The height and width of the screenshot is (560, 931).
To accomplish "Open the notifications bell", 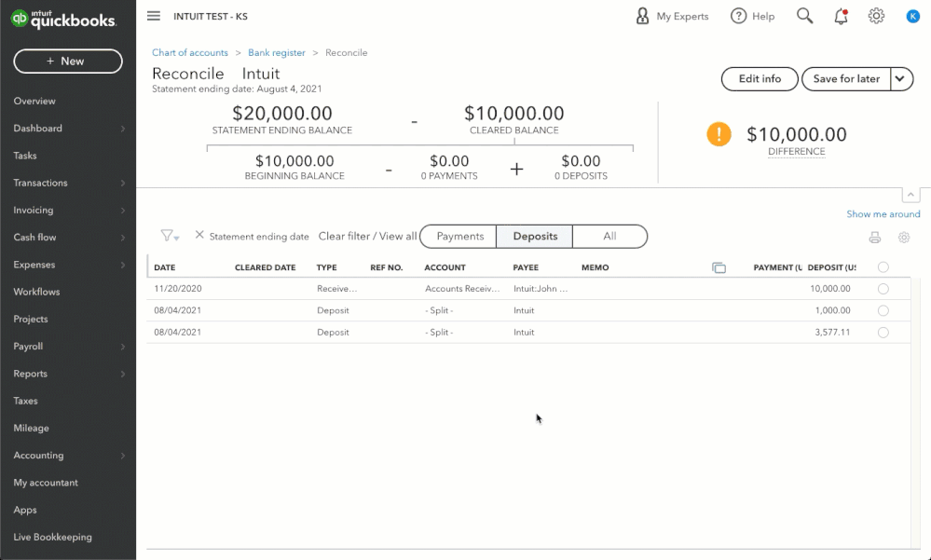I will coord(842,16).
